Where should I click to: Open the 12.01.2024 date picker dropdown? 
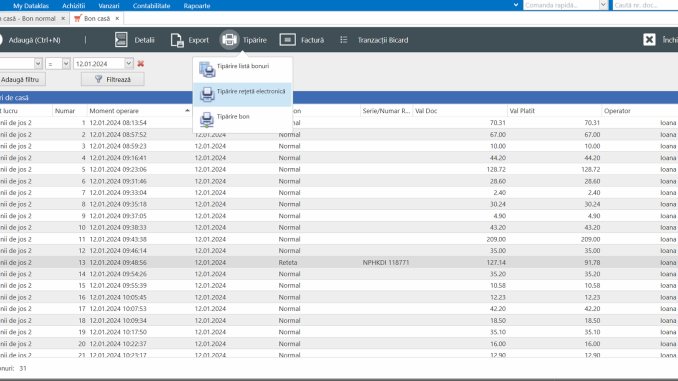128,64
